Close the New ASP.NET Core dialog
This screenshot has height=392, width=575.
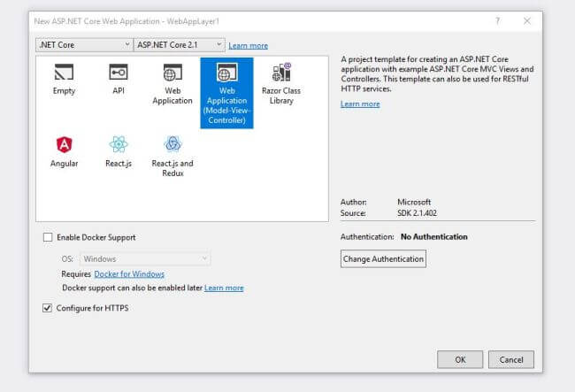(527, 21)
